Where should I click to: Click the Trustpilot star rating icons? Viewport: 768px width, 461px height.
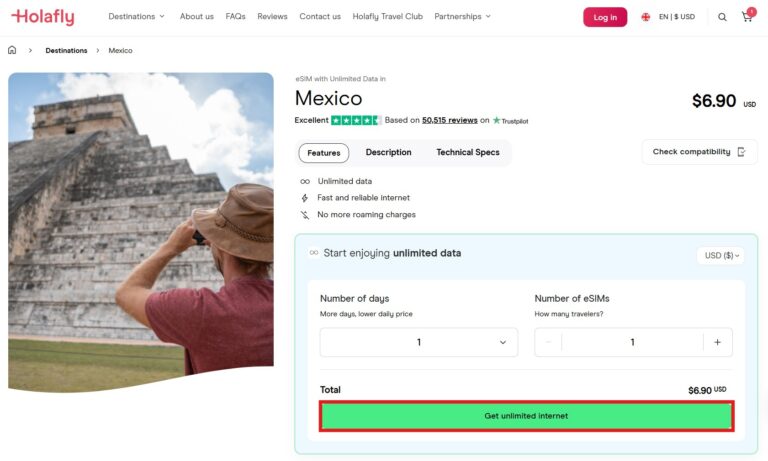coord(356,121)
